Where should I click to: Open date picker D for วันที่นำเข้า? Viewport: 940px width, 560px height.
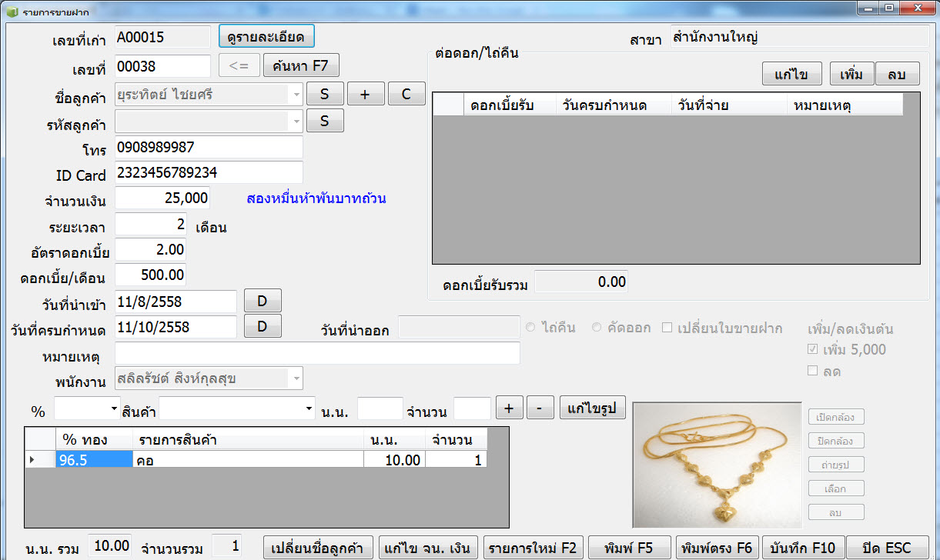click(x=263, y=300)
